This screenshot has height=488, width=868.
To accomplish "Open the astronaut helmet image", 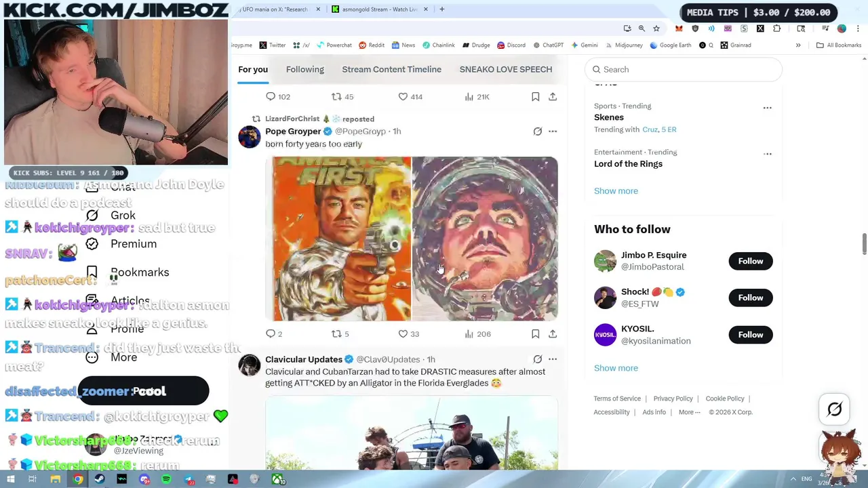I will (485, 239).
